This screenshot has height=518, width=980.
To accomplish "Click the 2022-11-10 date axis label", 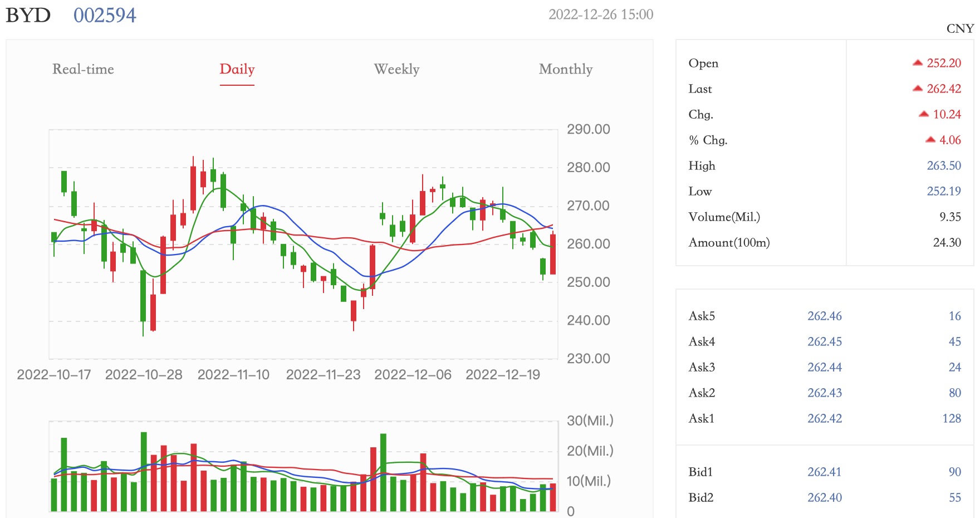I will (233, 374).
